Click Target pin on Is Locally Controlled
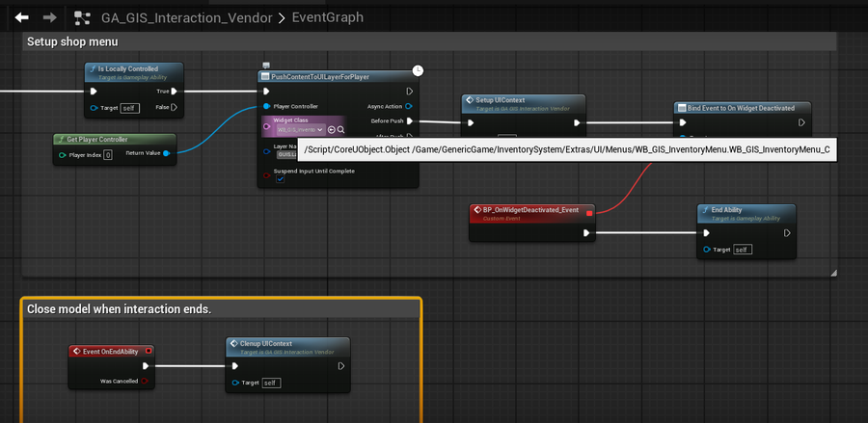868x423 pixels. [x=94, y=108]
